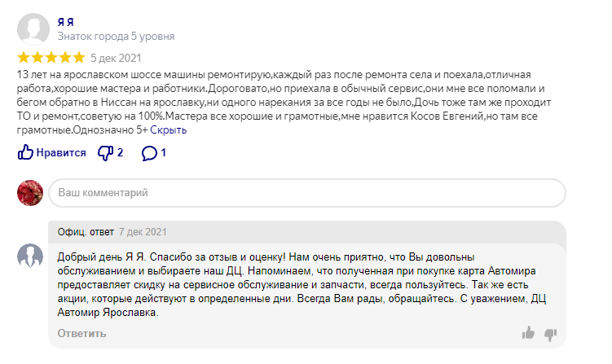
Task: Select the five-star rating row
Action: (x=51, y=58)
